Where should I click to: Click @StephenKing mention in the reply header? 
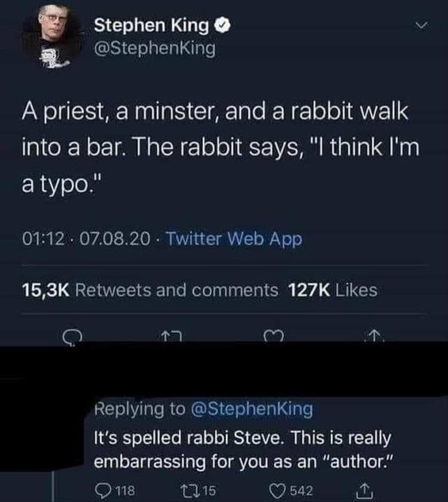(x=251, y=409)
